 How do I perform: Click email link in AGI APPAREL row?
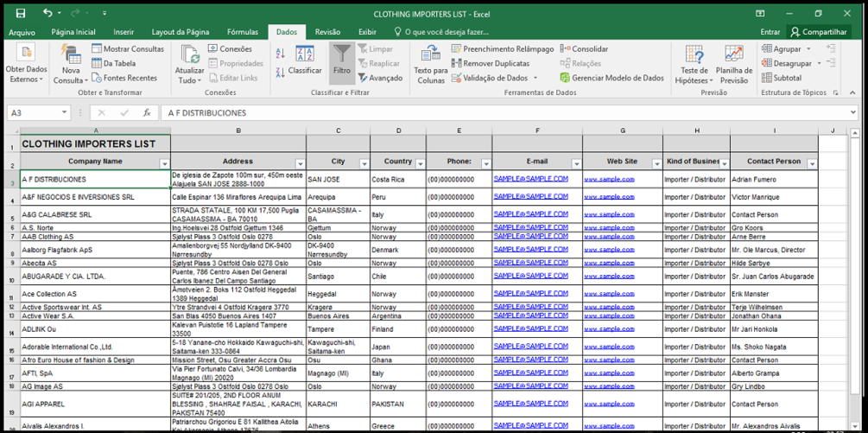click(531, 403)
